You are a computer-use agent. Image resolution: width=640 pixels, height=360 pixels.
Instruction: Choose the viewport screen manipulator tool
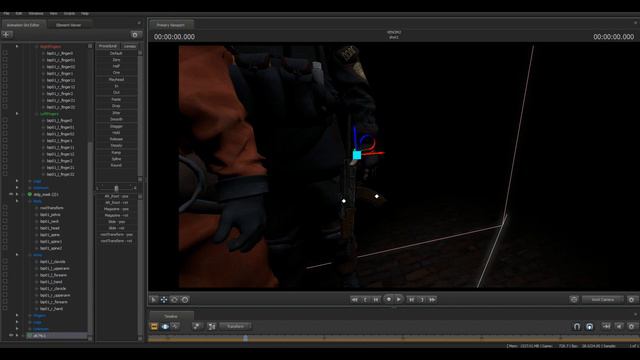tap(185, 300)
